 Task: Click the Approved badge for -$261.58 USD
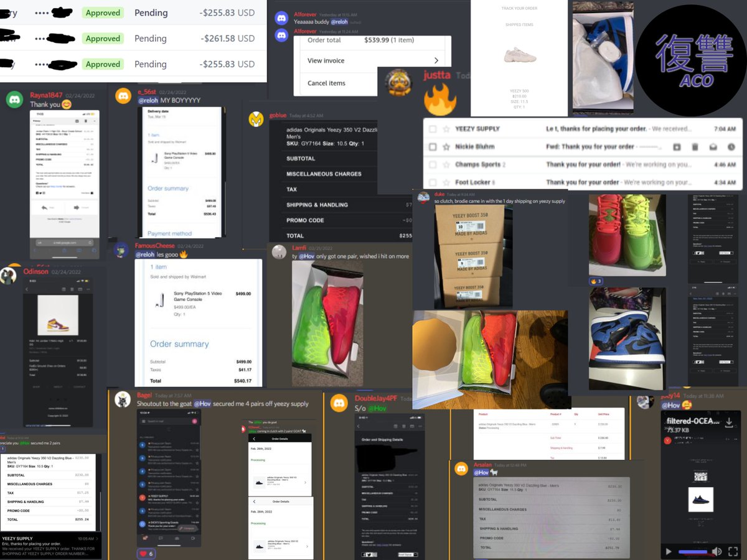tap(103, 39)
